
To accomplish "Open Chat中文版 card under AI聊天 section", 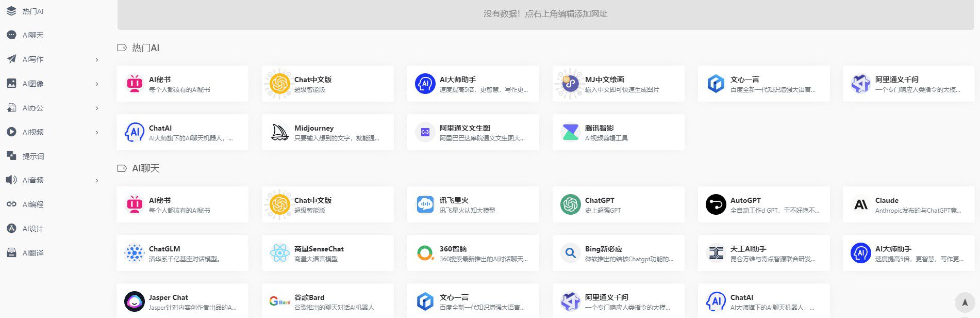I will [x=328, y=204].
